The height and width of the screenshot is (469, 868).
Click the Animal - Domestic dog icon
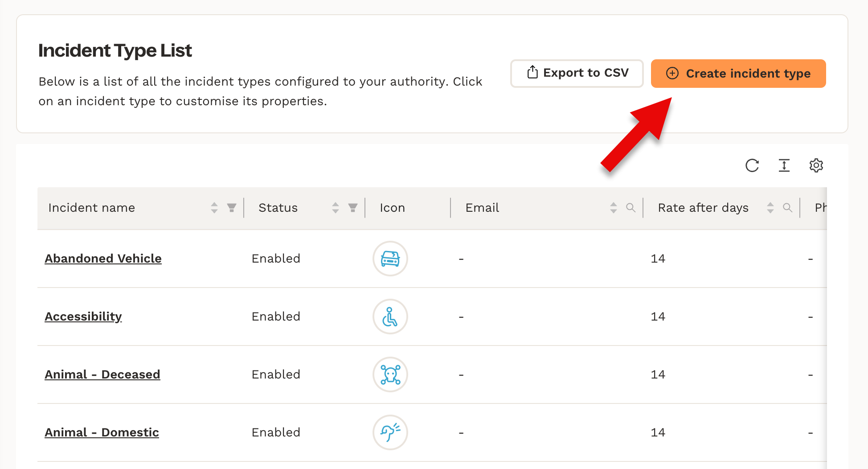(x=390, y=432)
